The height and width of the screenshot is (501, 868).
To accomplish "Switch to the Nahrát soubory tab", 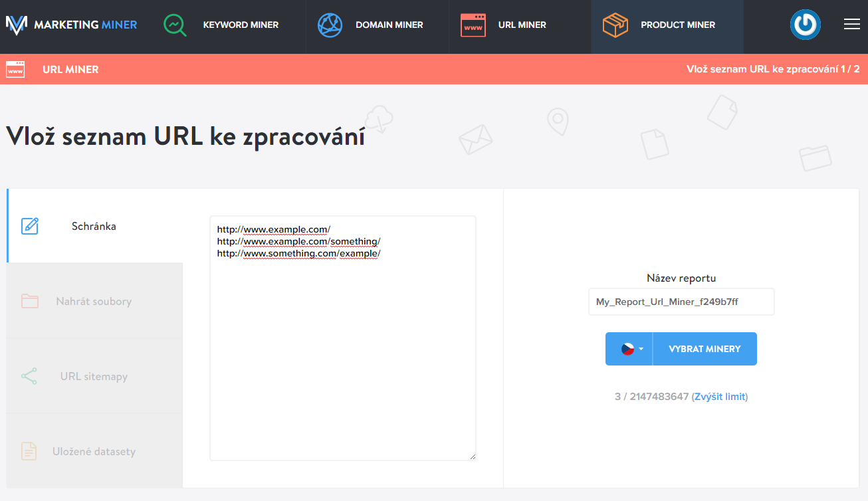I will (x=94, y=301).
